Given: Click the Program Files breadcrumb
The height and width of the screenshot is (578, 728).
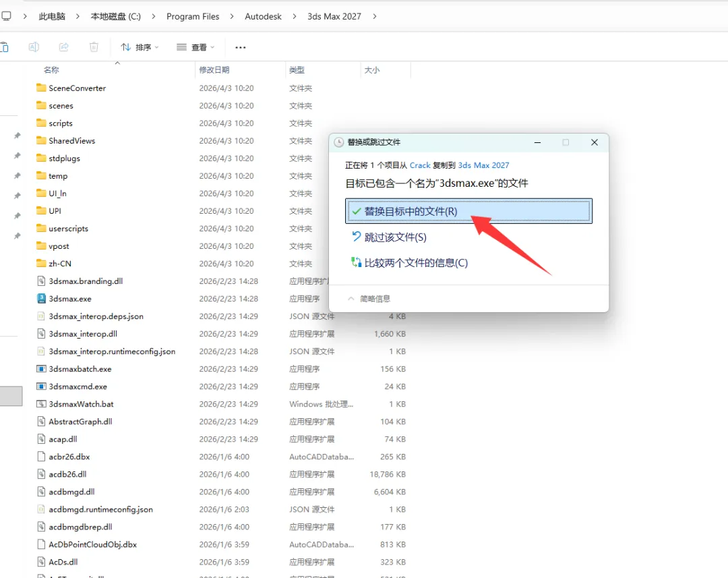Looking at the screenshot, I should click(x=193, y=16).
